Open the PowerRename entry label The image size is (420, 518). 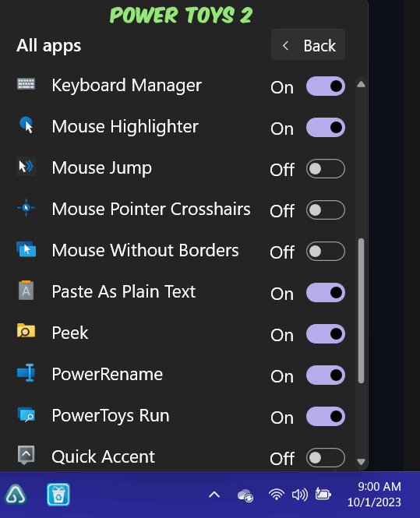coord(107,375)
